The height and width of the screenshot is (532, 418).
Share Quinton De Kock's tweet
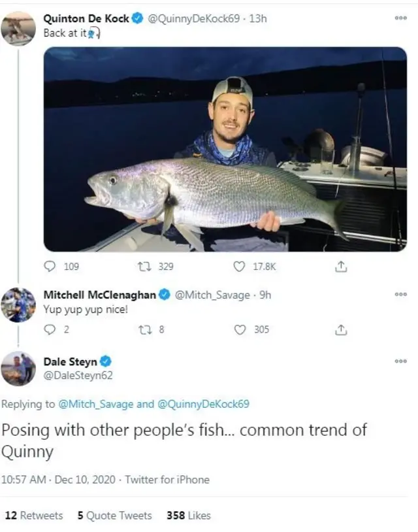[340, 266]
